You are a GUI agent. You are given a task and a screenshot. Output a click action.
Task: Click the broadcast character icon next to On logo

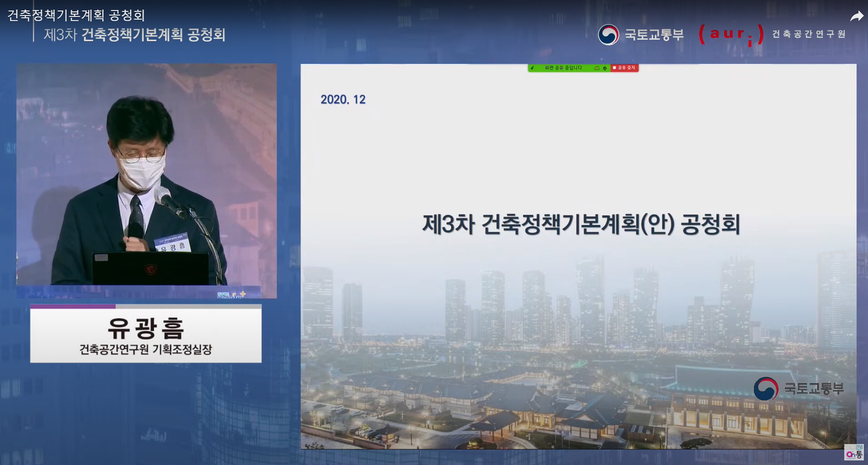pos(859,455)
